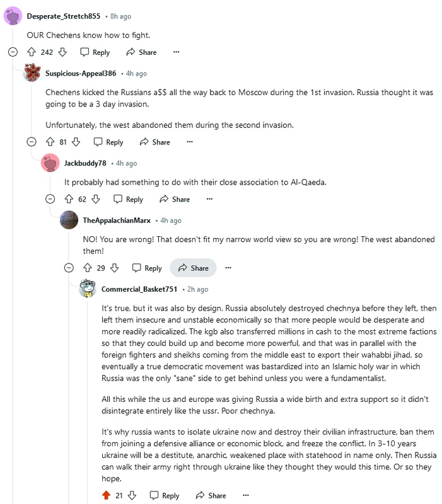The height and width of the screenshot is (504, 442).
Task: Collapse Desperate_Stretch855's comment thread
Action: 13,52
